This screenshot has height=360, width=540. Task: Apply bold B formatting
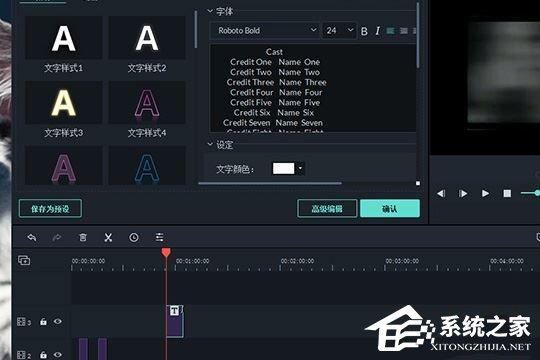(x=364, y=31)
